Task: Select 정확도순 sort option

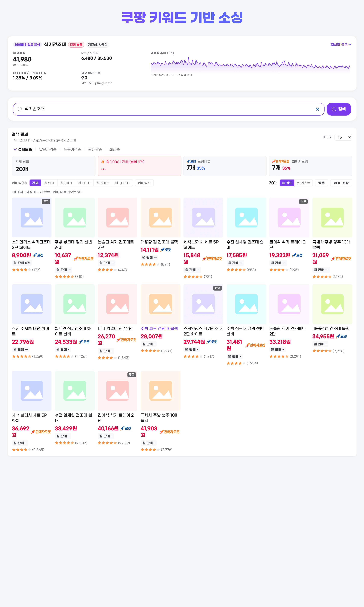Action: click(23, 149)
